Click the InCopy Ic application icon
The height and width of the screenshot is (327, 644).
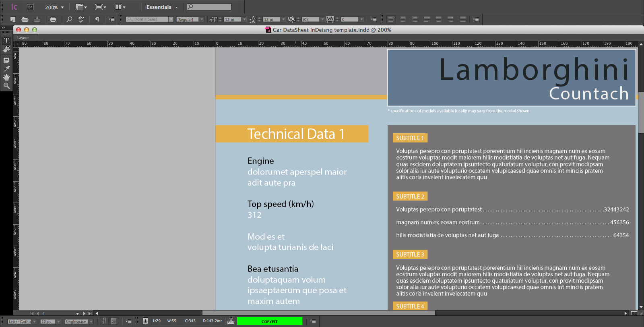point(14,7)
